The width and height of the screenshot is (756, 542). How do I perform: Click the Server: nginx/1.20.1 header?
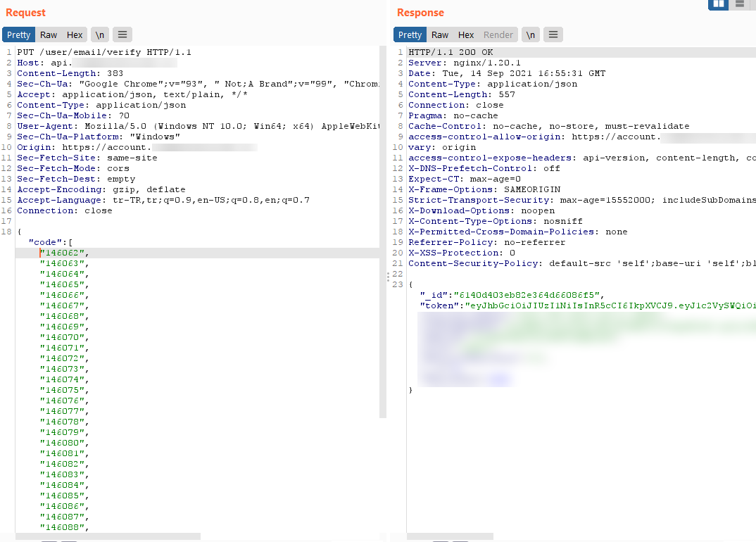pyautogui.click(x=465, y=63)
